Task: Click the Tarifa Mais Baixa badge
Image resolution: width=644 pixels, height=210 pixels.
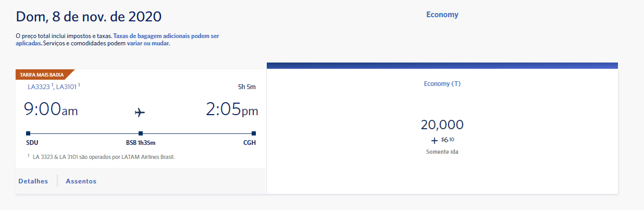Action: pos(43,75)
